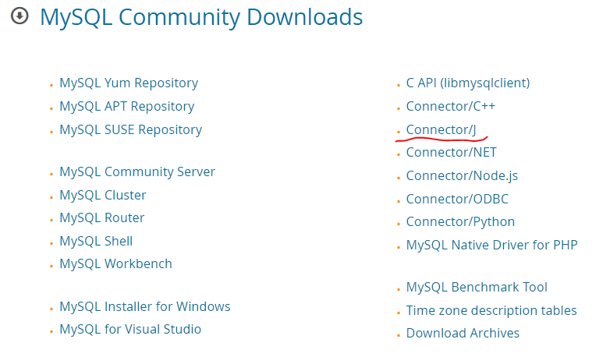Image resolution: width=610 pixels, height=364 pixels.
Task: Open MySQL Native Driver for PHP link
Action: pos(491,245)
